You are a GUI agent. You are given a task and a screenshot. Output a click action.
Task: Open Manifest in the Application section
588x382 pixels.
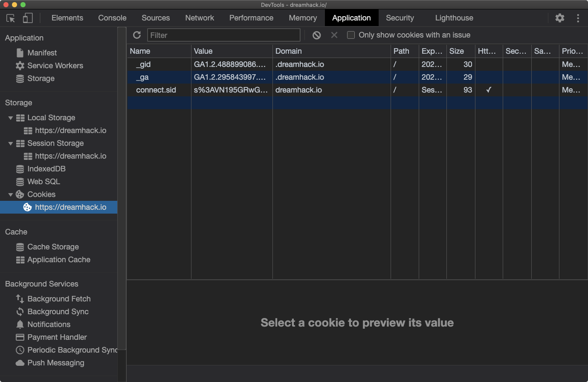coord(42,53)
